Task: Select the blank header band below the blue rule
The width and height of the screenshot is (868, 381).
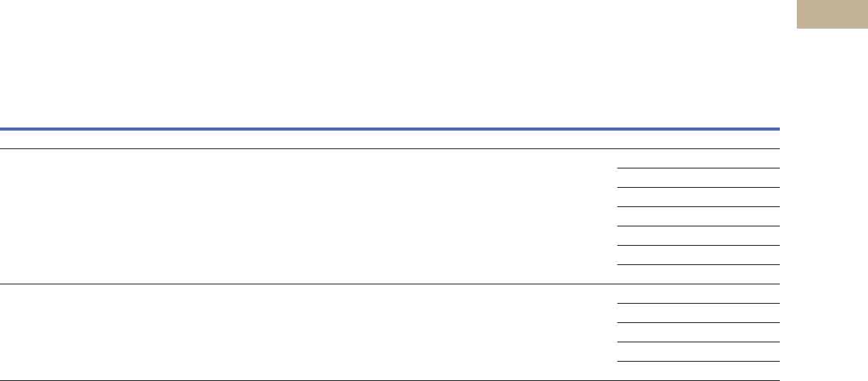Action: [390, 140]
